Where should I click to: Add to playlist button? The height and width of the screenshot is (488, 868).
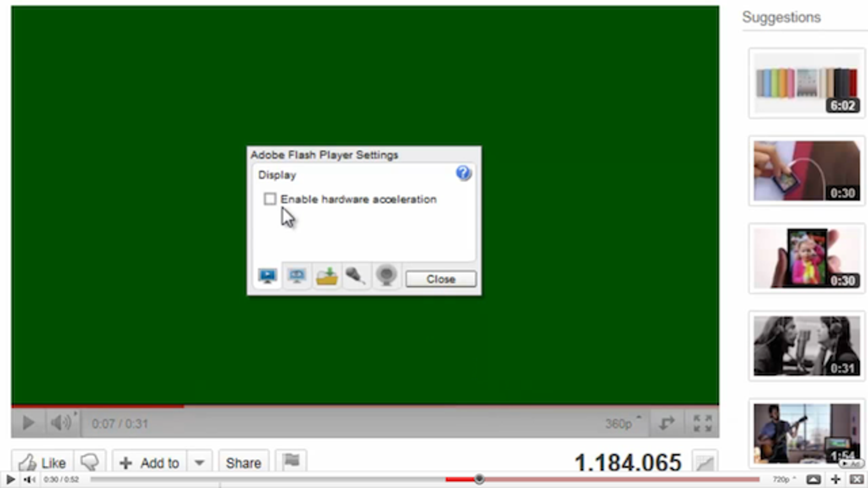pos(149,463)
